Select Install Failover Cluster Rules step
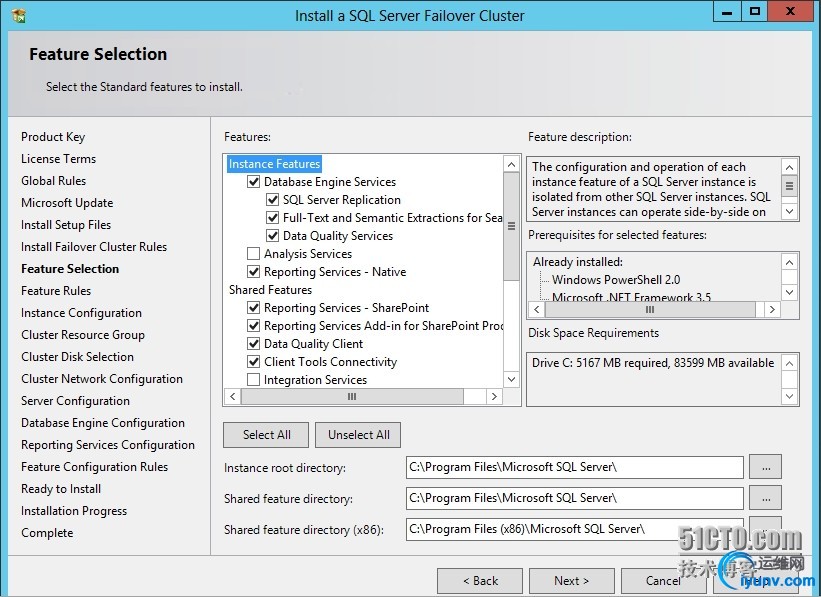The height and width of the screenshot is (597, 821). coord(94,247)
